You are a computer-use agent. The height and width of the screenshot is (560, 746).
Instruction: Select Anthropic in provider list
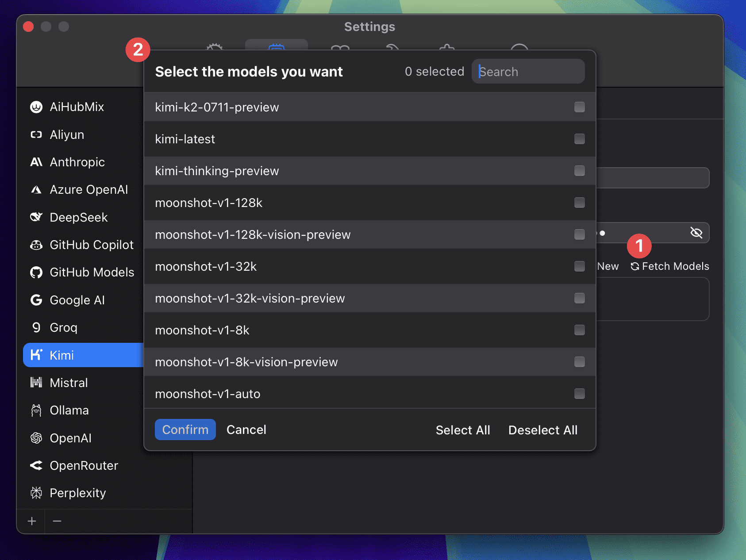(83, 162)
